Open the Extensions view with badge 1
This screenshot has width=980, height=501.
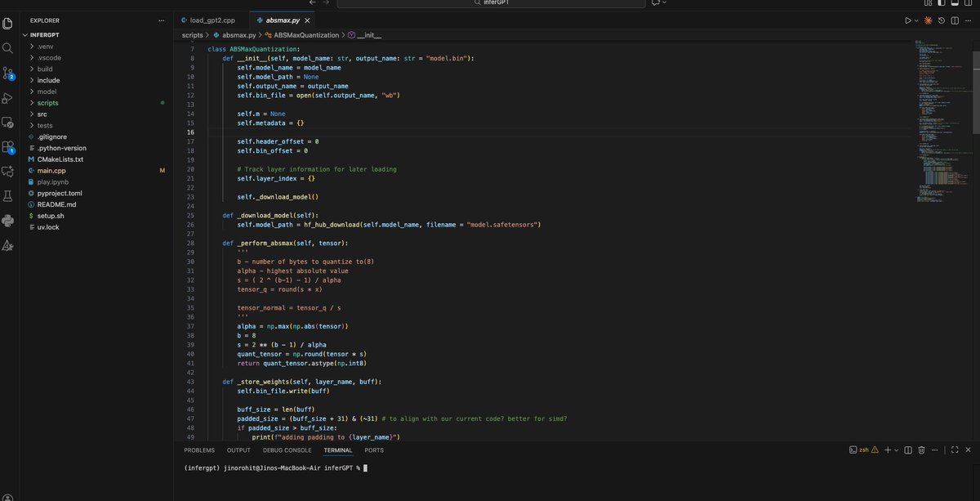[8, 147]
